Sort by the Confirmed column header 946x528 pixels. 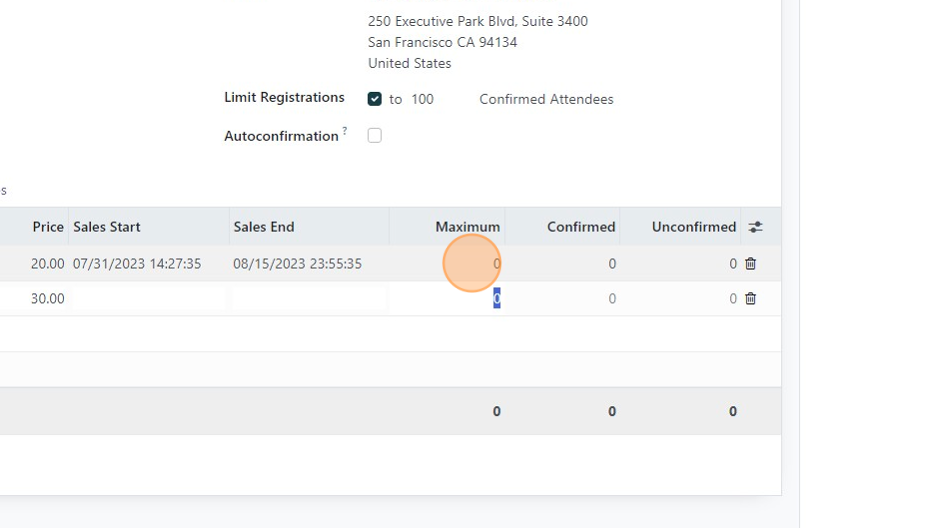coord(581,227)
